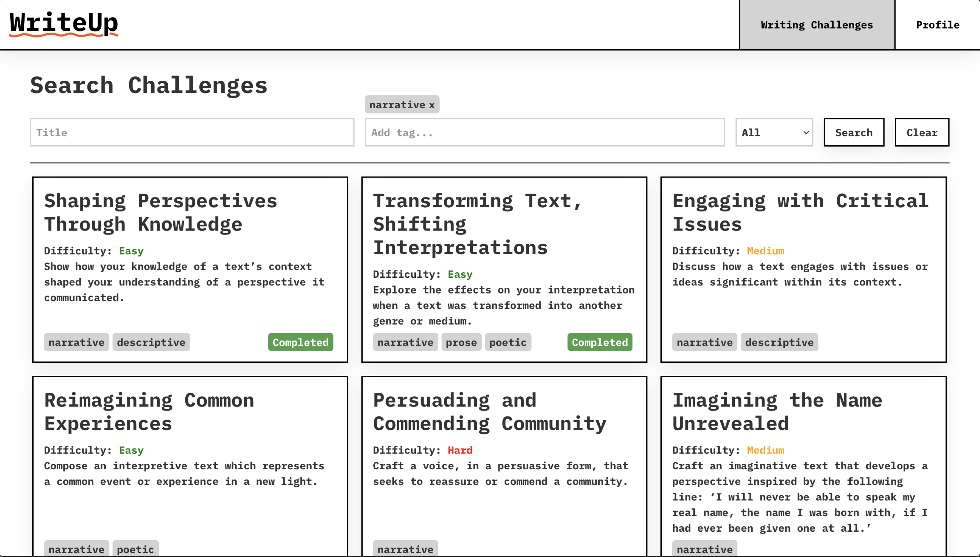Focus the Title input field
Viewport: 980px width, 557px height.
192,132
